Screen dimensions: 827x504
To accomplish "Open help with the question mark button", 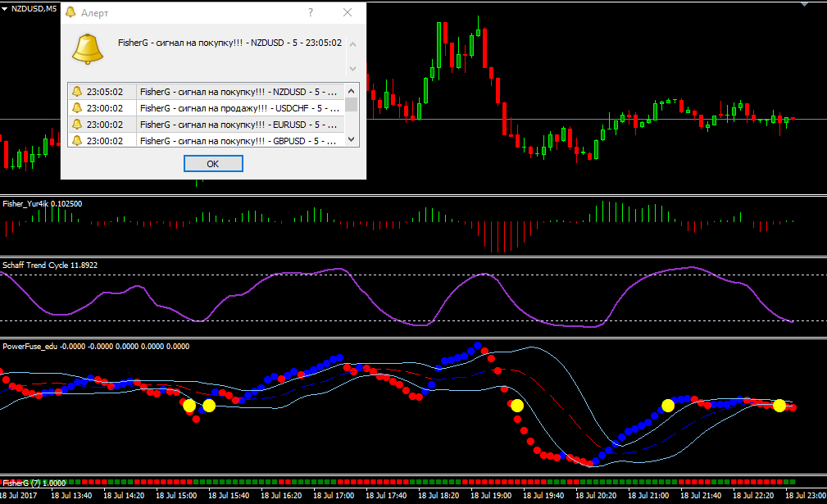I will coord(311,12).
